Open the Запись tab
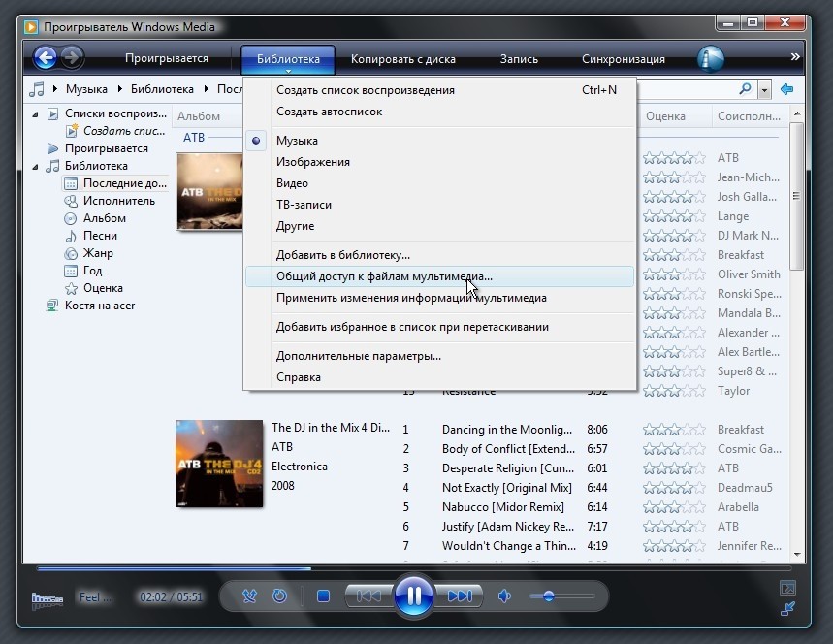833x644 pixels. coord(519,59)
